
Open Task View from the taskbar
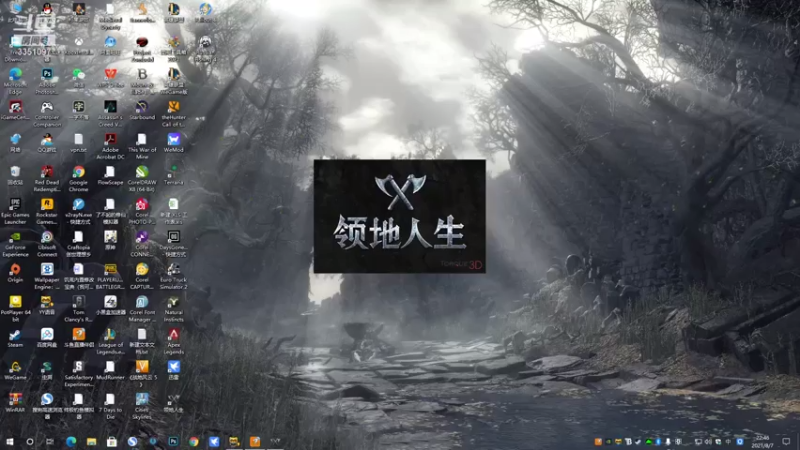(x=50, y=441)
